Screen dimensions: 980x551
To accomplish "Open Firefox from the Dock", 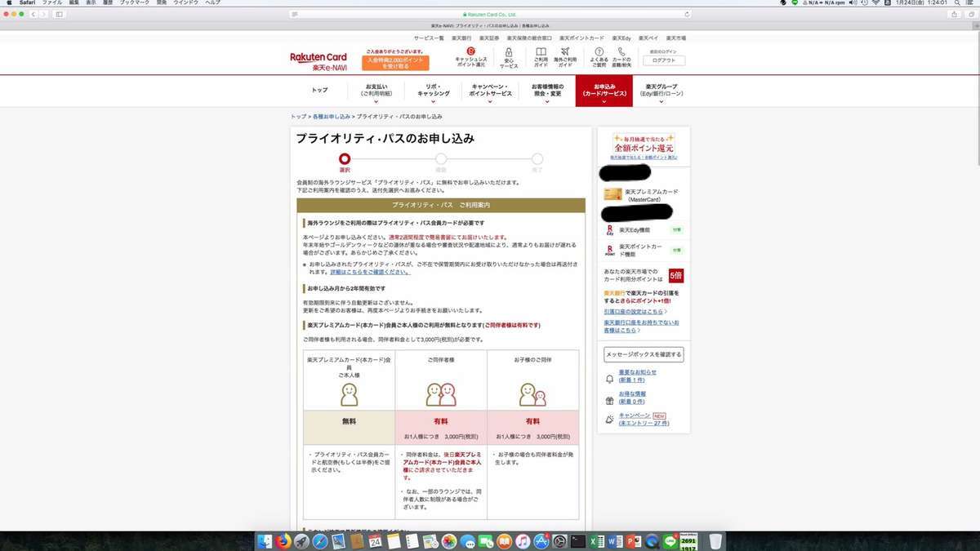I will [283, 540].
